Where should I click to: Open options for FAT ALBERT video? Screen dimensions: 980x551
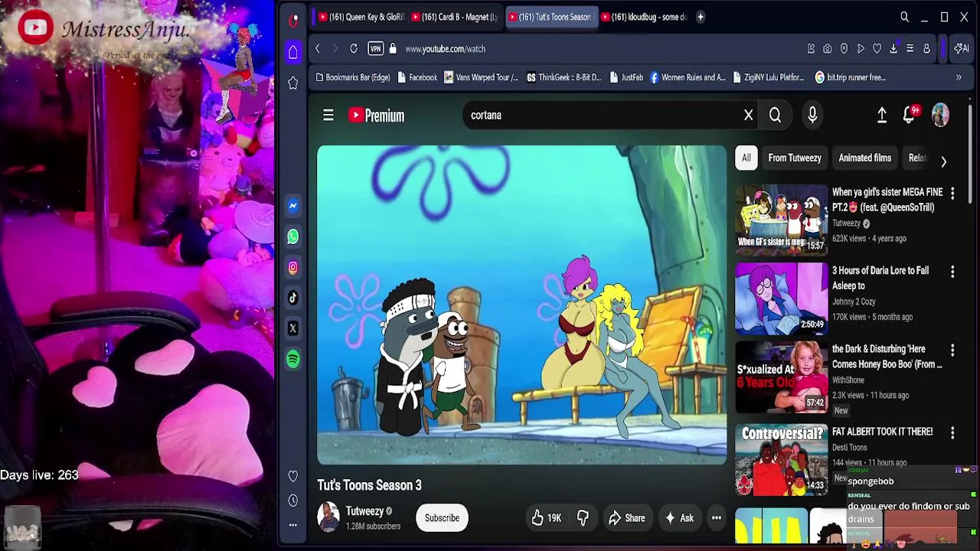(x=952, y=432)
